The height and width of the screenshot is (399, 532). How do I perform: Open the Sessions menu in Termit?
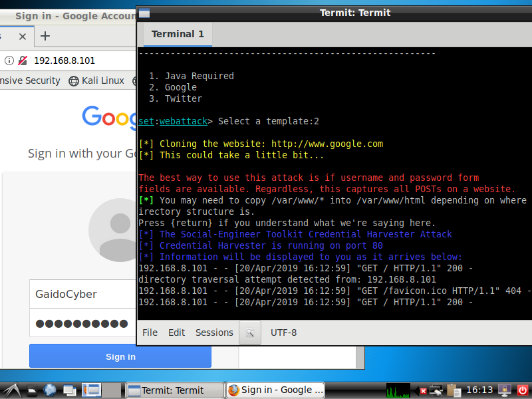tap(214, 332)
